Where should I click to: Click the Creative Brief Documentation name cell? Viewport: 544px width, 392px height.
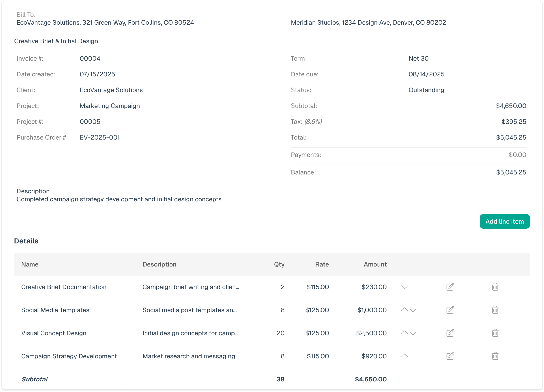click(x=64, y=287)
